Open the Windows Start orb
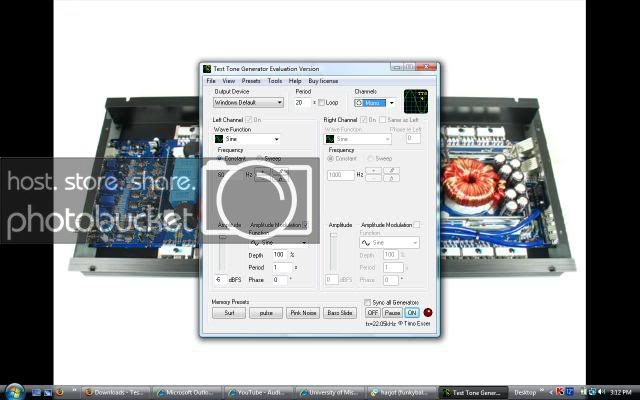Image resolution: width=640 pixels, height=400 pixels. tap(15, 392)
